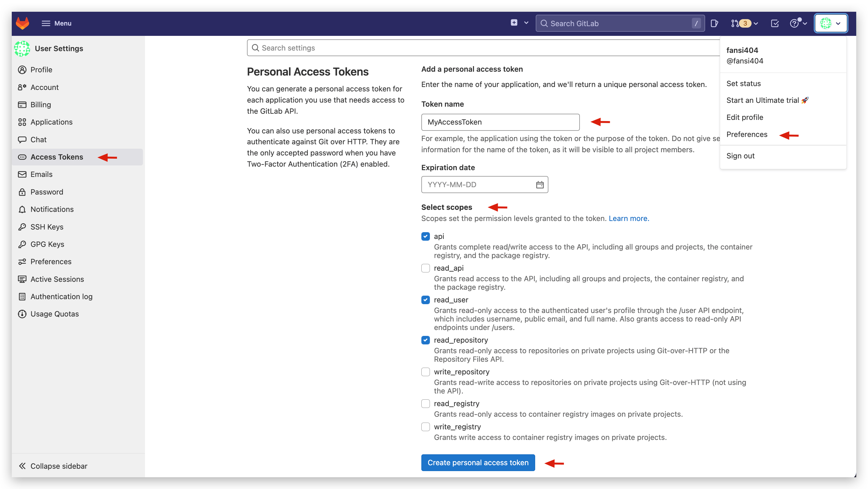Click the Token name input field
Viewport: 868px width, 489px height.
[x=500, y=122]
